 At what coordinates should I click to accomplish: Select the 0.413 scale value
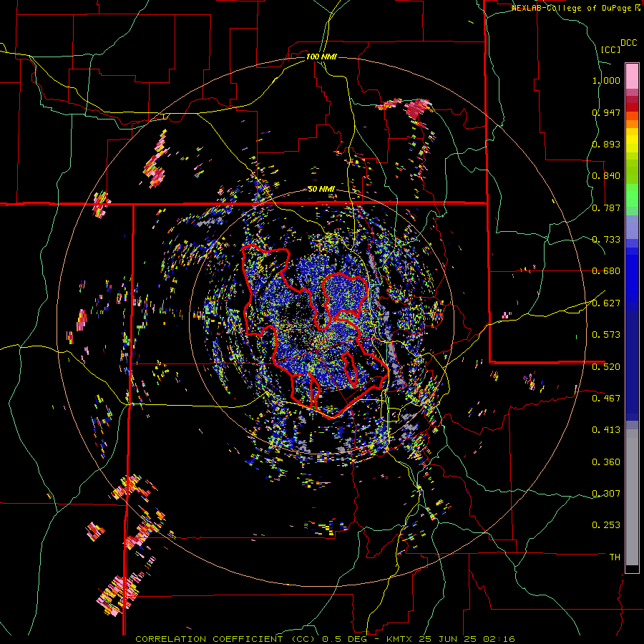click(x=606, y=429)
